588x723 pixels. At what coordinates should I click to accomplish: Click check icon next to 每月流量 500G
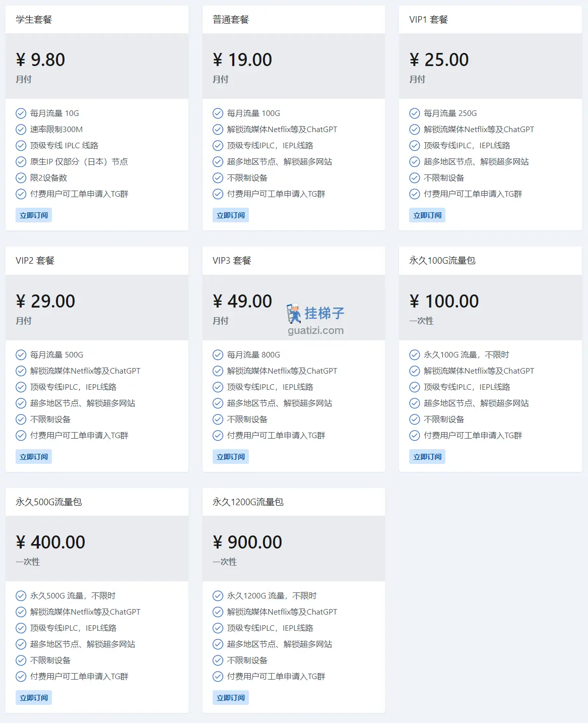(21, 355)
